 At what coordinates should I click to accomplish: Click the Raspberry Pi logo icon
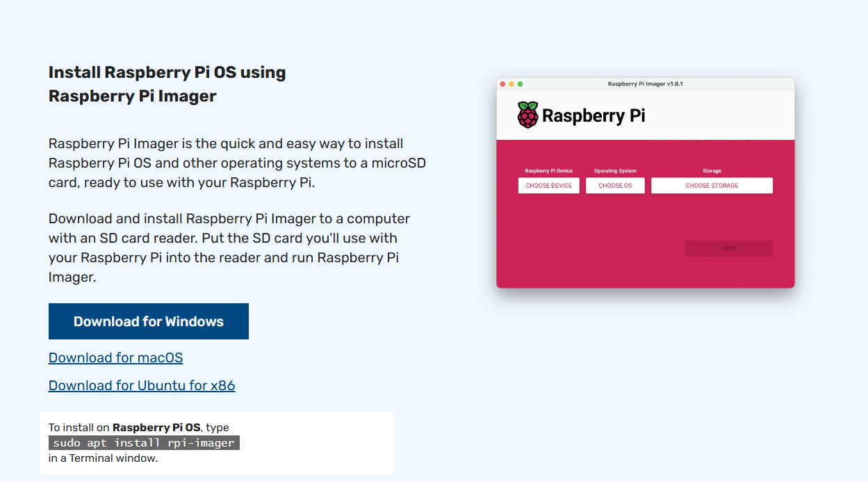pyautogui.click(x=528, y=115)
